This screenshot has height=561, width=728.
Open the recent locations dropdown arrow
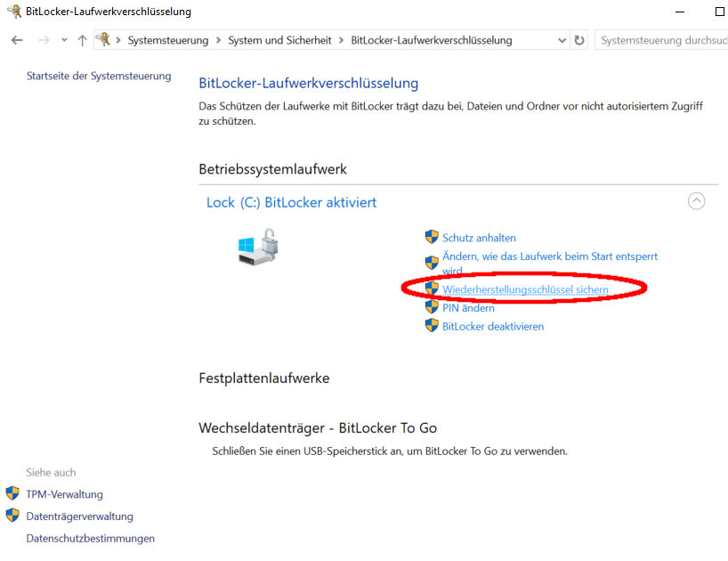(x=64, y=40)
